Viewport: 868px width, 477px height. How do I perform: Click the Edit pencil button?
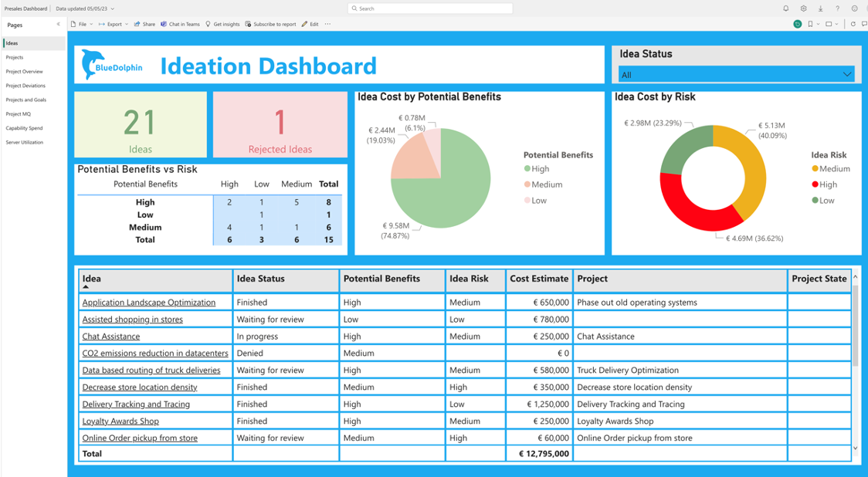310,24
